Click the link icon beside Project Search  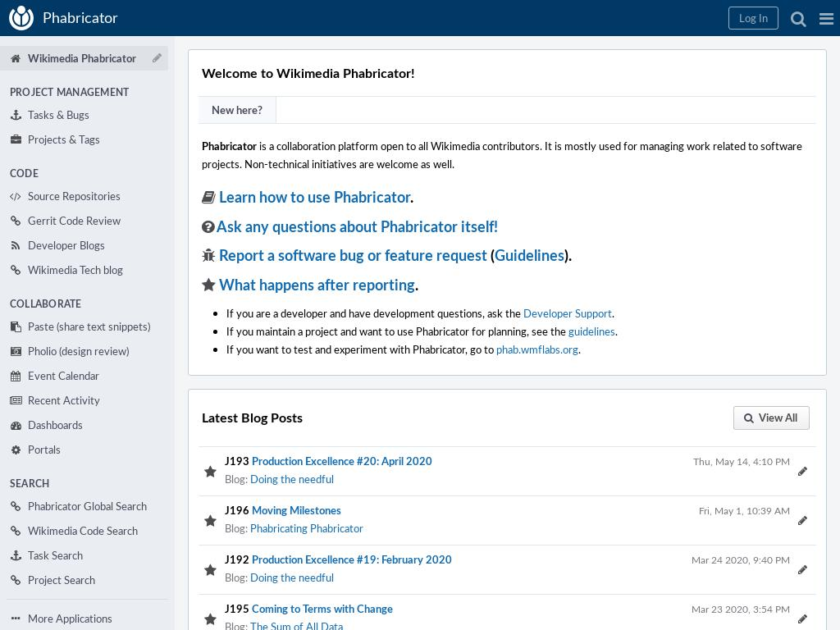click(16, 580)
